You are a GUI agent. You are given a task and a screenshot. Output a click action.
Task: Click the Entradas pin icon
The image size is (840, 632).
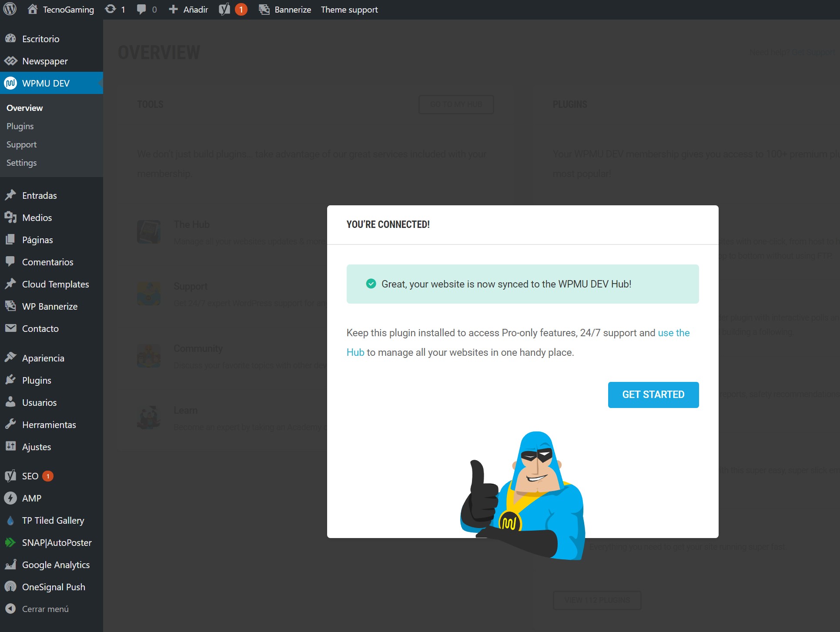[10, 195]
